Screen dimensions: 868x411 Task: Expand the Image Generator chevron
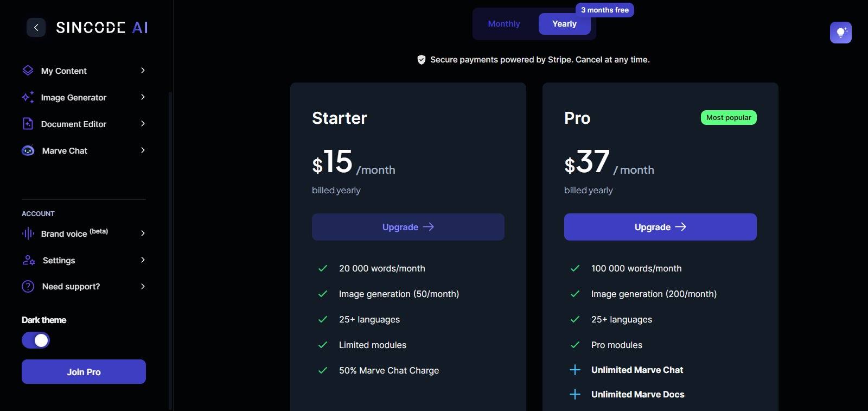click(x=143, y=97)
